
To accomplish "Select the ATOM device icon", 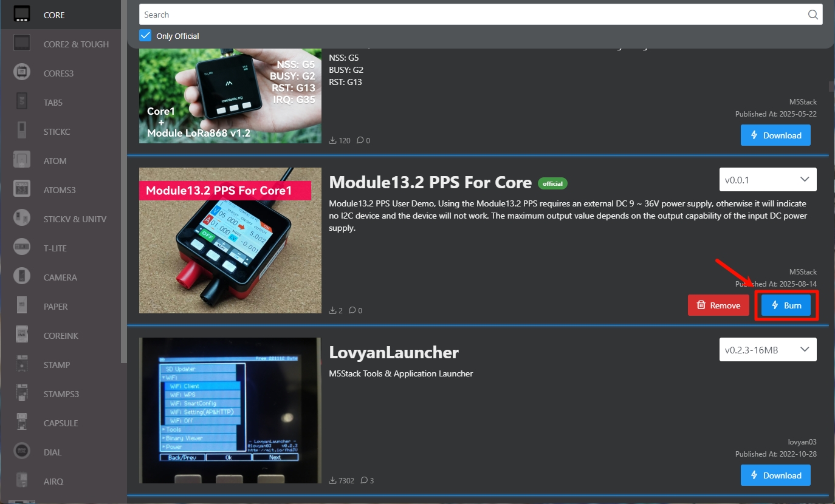I will pos(22,160).
